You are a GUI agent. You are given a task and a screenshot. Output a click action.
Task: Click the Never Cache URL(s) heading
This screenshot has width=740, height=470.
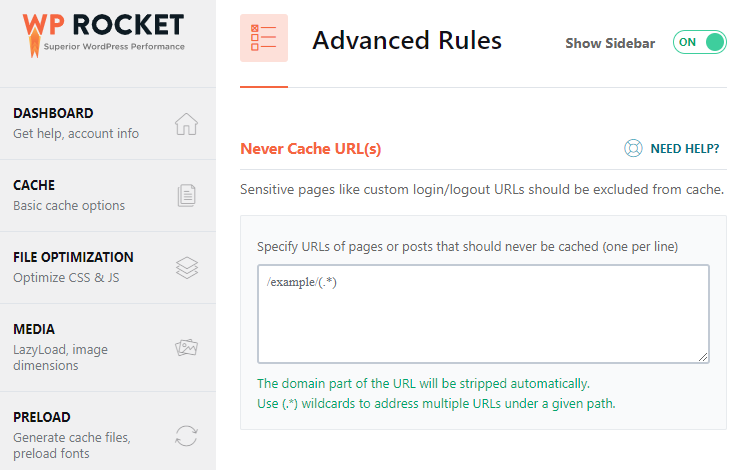pos(311,149)
